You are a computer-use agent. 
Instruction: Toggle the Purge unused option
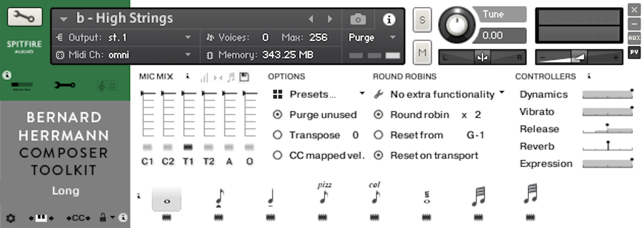(277, 115)
